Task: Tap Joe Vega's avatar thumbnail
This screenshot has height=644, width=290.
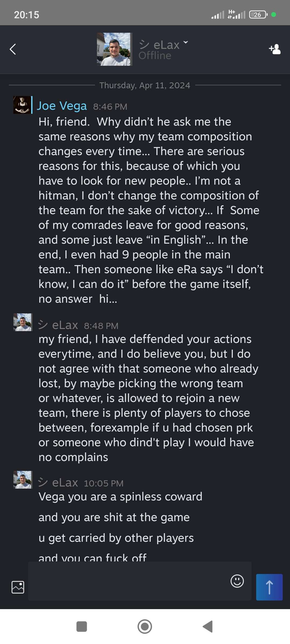Action: pos(22,105)
